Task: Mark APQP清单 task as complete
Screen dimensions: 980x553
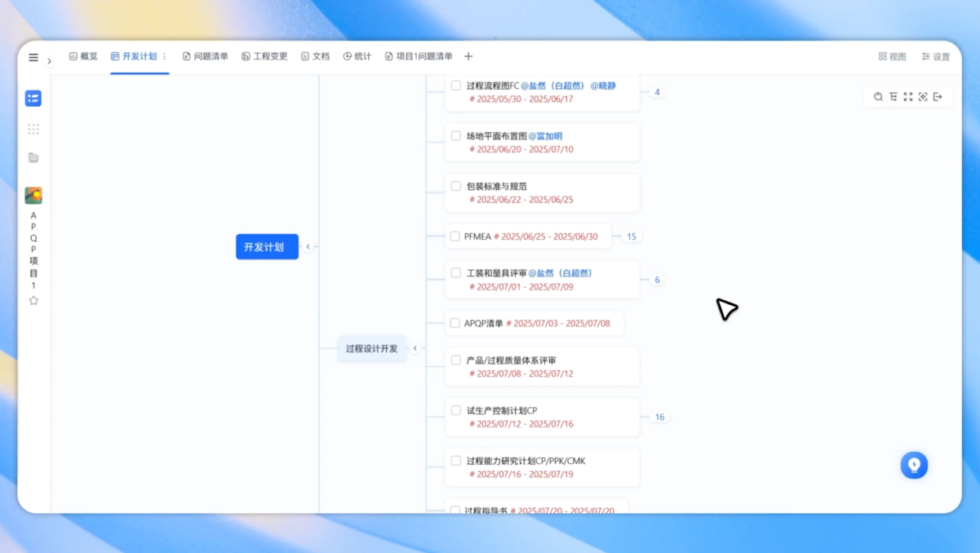Action: 455,323
